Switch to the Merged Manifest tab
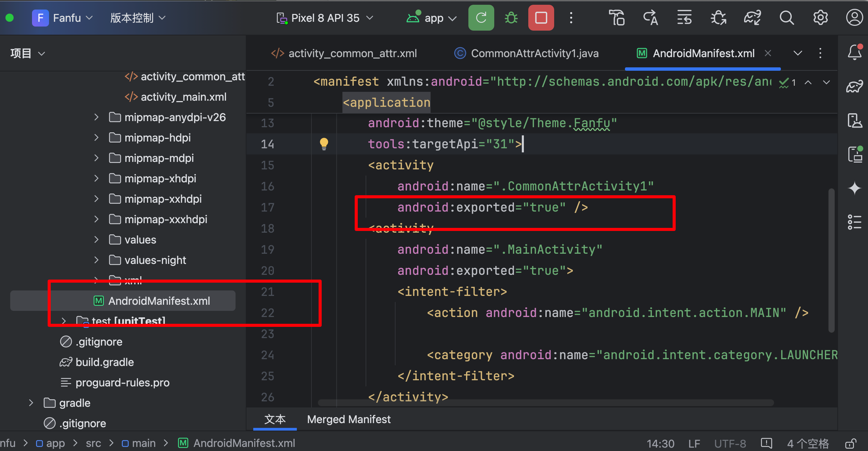 349,419
